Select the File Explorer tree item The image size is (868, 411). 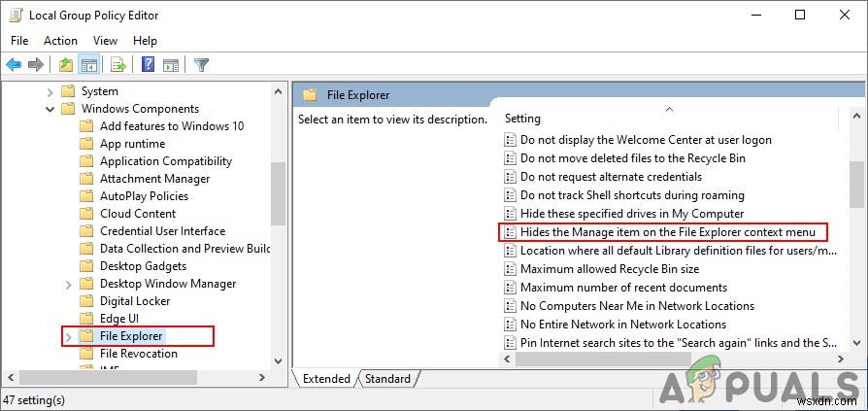click(x=131, y=336)
